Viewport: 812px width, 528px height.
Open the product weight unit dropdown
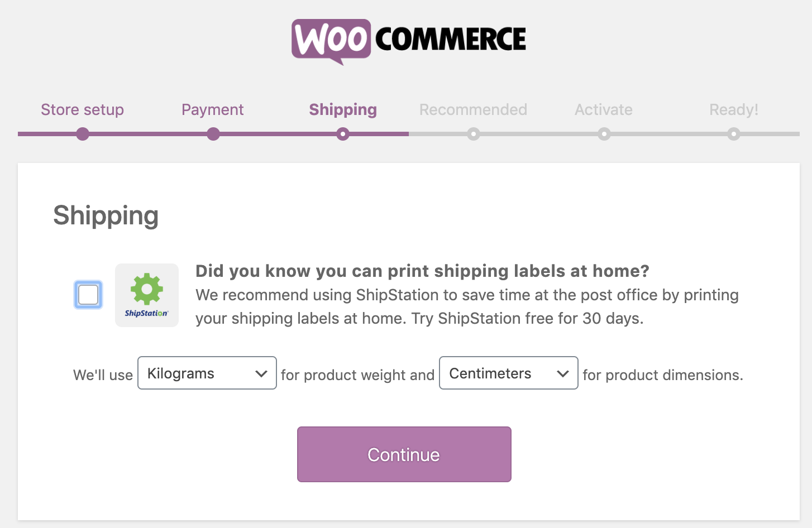[207, 373]
